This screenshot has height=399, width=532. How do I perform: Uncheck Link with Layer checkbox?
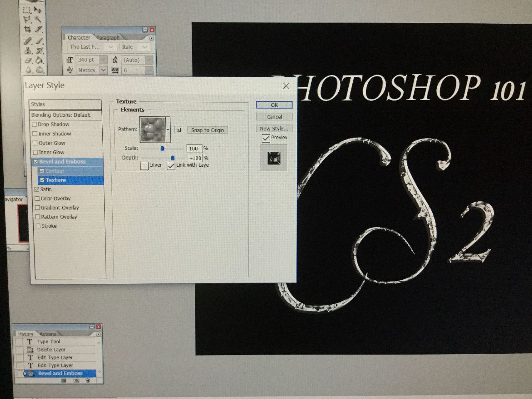pos(171,165)
